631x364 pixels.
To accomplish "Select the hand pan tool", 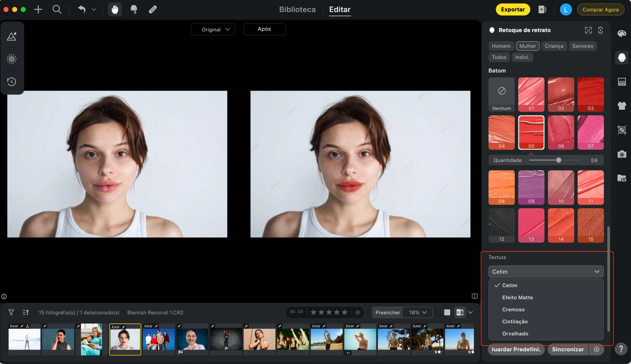I will (115, 10).
